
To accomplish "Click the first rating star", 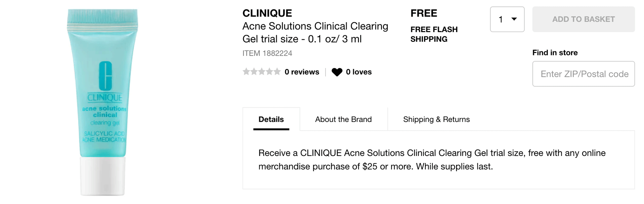I will pyautogui.click(x=246, y=72).
